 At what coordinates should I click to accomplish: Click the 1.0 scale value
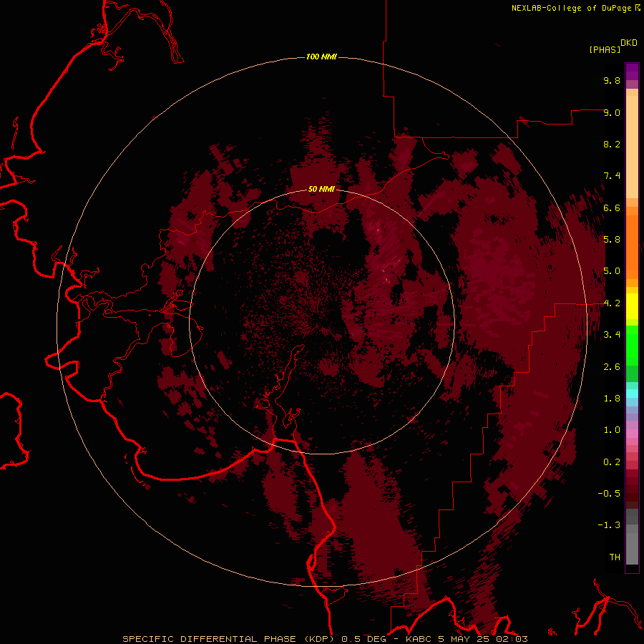tap(612, 430)
